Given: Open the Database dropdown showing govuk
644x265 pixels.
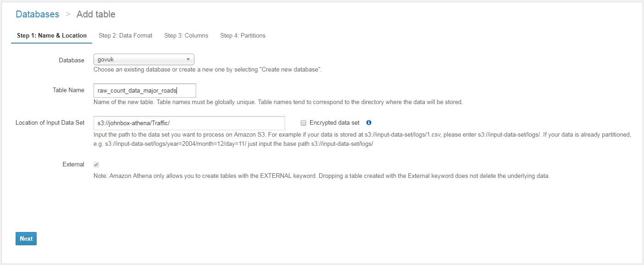Looking at the screenshot, I should [143, 60].
